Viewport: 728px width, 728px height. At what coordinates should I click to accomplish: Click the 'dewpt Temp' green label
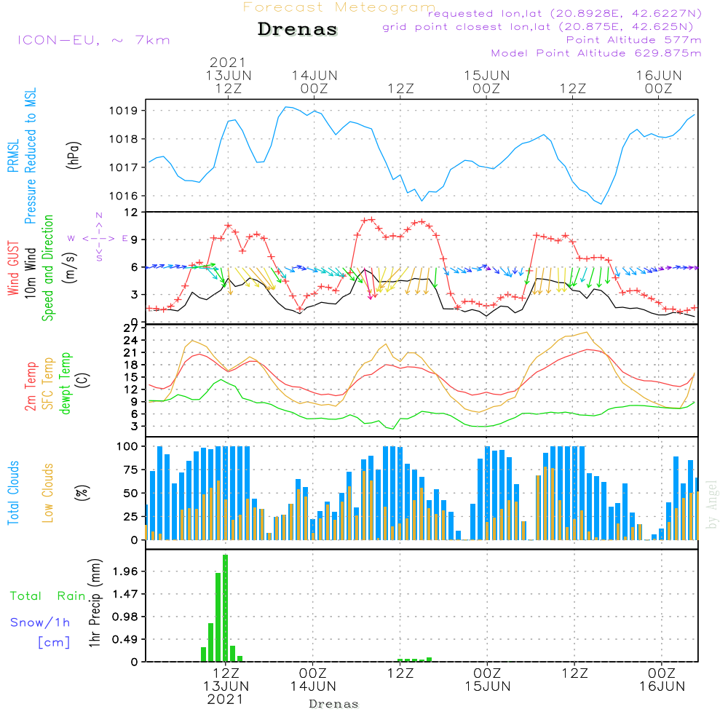click(65, 383)
